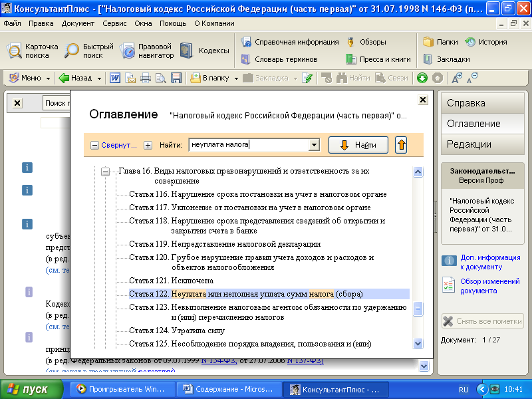Click the Найти search text field

point(249,145)
